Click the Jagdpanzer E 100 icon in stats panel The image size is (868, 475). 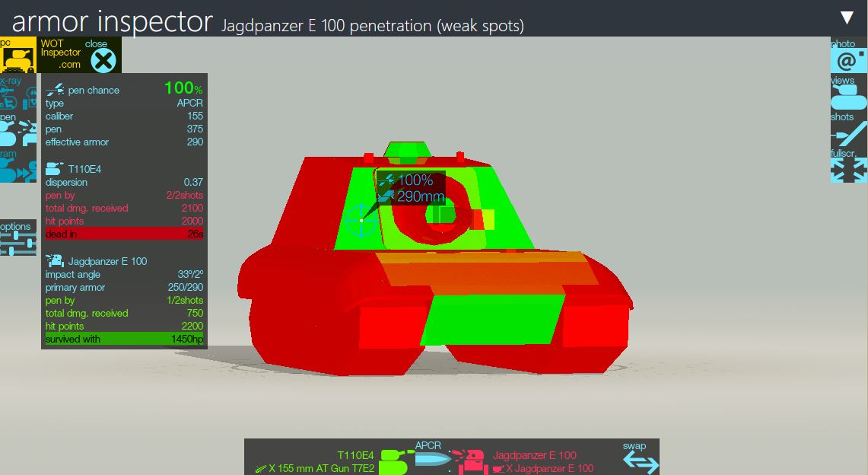55,260
